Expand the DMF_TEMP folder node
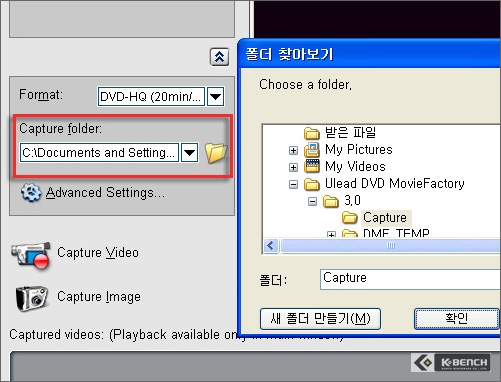Viewport: 501px width, 382px height. (x=331, y=234)
